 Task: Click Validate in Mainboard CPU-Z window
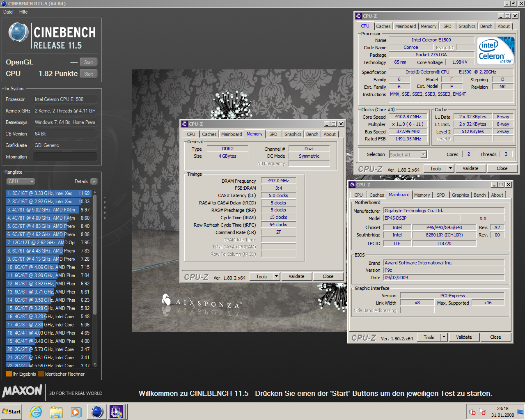coord(464,337)
